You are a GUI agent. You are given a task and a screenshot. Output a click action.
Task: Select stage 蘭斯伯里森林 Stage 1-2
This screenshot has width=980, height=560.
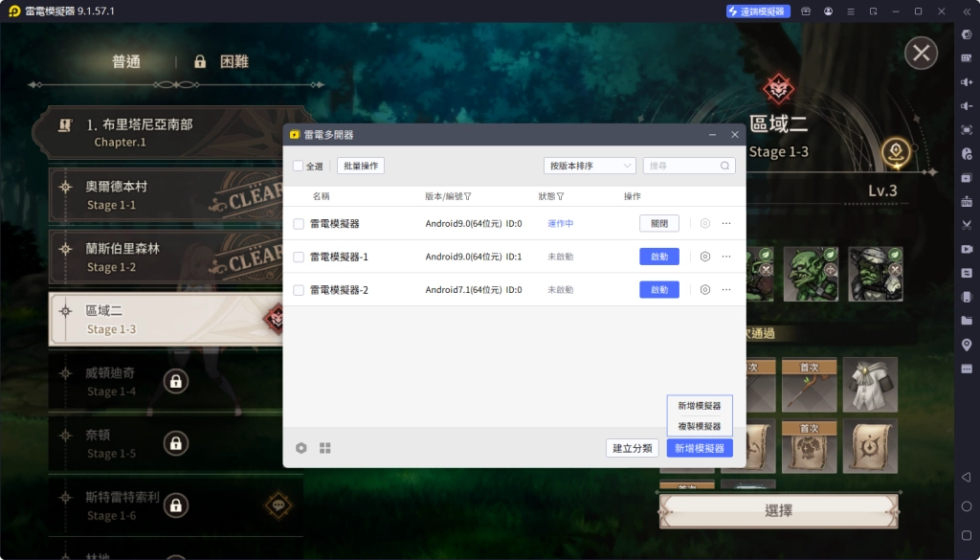(x=166, y=257)
